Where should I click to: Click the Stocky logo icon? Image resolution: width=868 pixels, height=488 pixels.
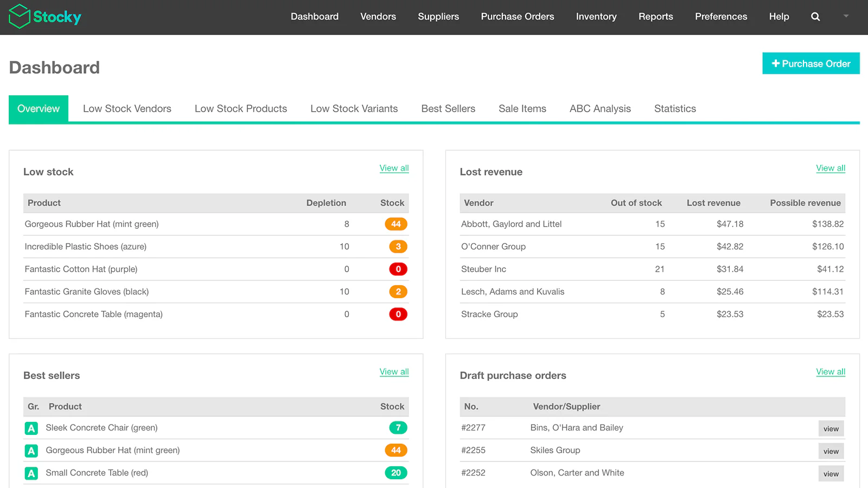[19, 16]
